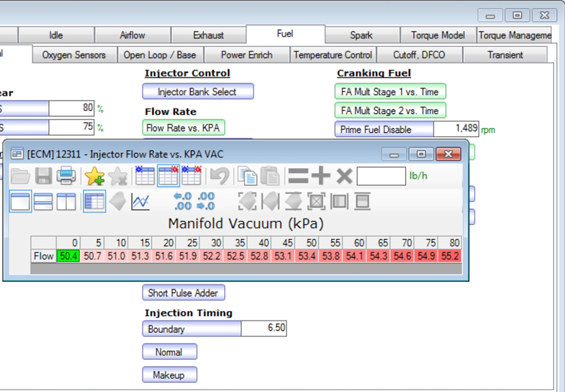Click the lb/h value input field

pyautogui.click(x=381, y=176)
